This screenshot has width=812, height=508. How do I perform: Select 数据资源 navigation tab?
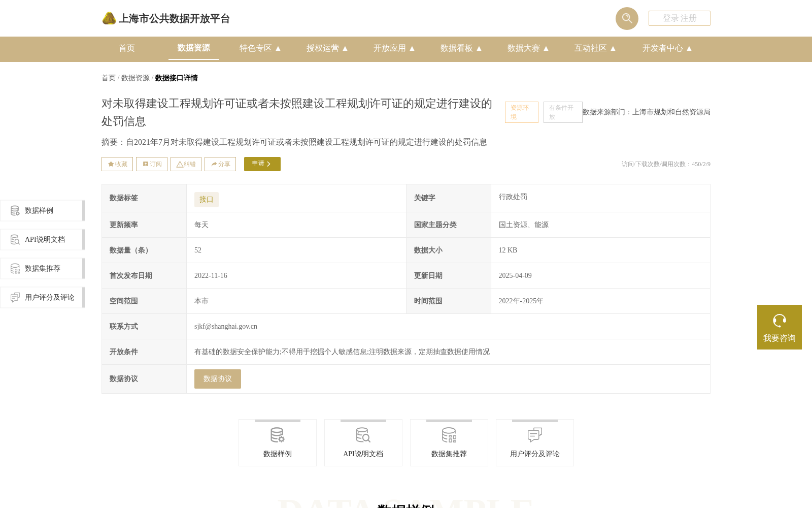194,48
